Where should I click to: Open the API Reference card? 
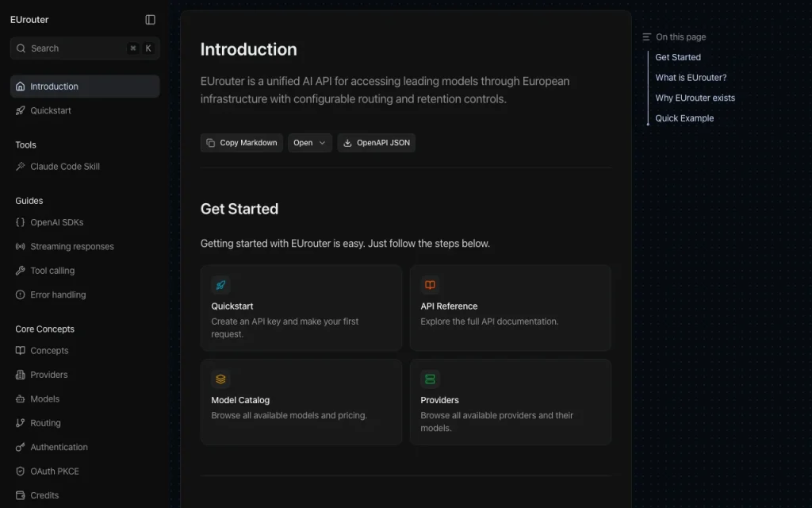coord(511,308)
